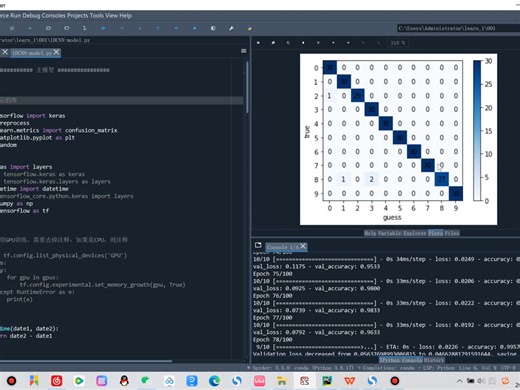The image size is (520, 390).
Task: Open the editor options hamburger menu
Action: (x=244, y=51)
